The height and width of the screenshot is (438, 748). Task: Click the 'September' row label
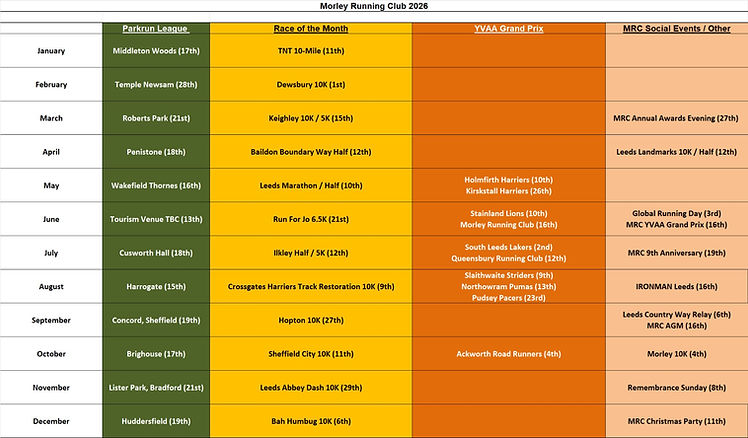point(51,320)
